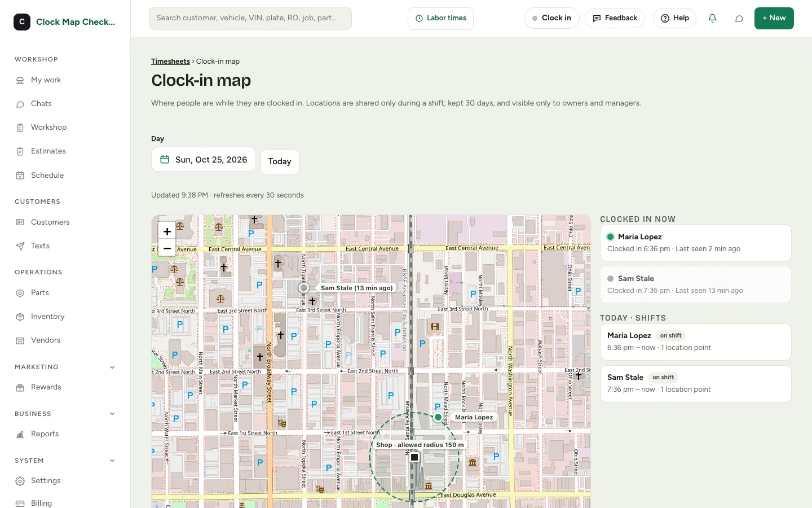Open the notifications bell icon

pyautogui.click(x=712, y=18)
